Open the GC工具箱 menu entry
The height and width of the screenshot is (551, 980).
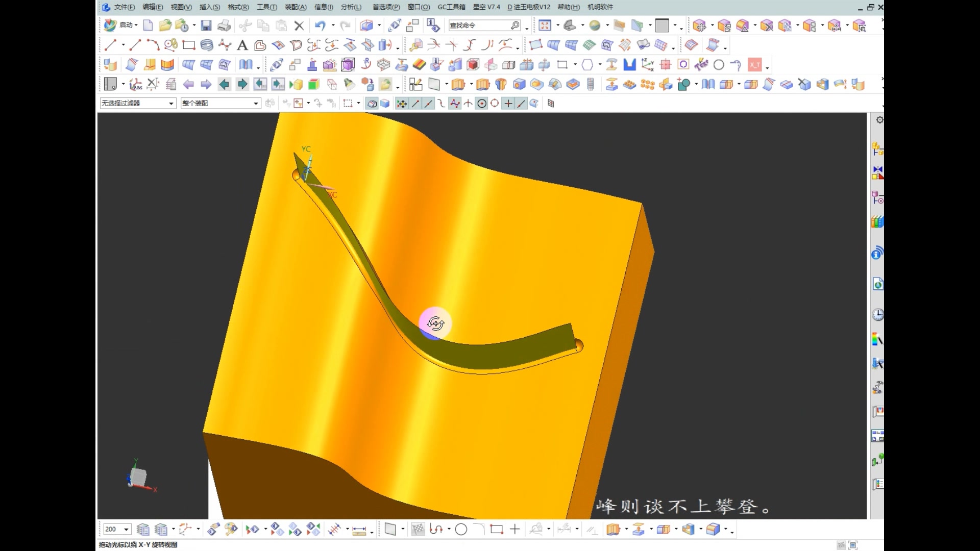tap(451, 7)
